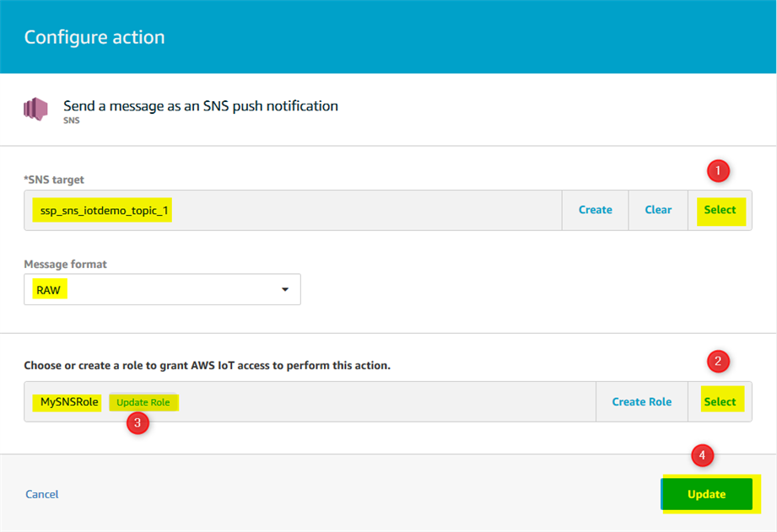
Task: Cancel the action configuration
Action: pos(42,494)
